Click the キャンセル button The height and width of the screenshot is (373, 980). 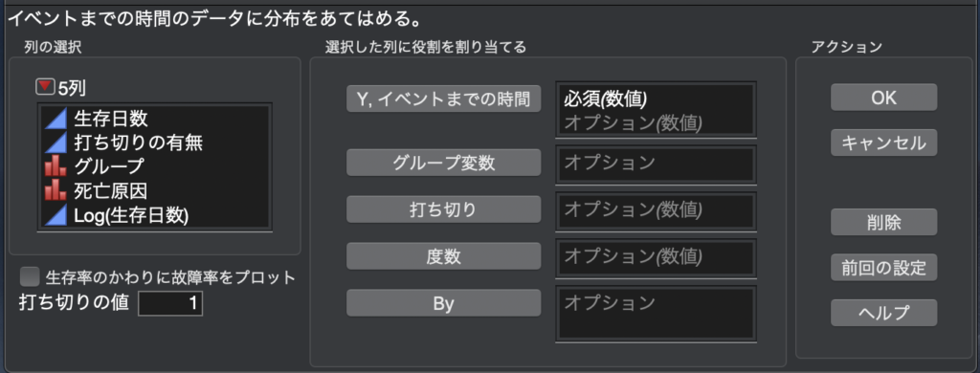[x=883, y=143]
